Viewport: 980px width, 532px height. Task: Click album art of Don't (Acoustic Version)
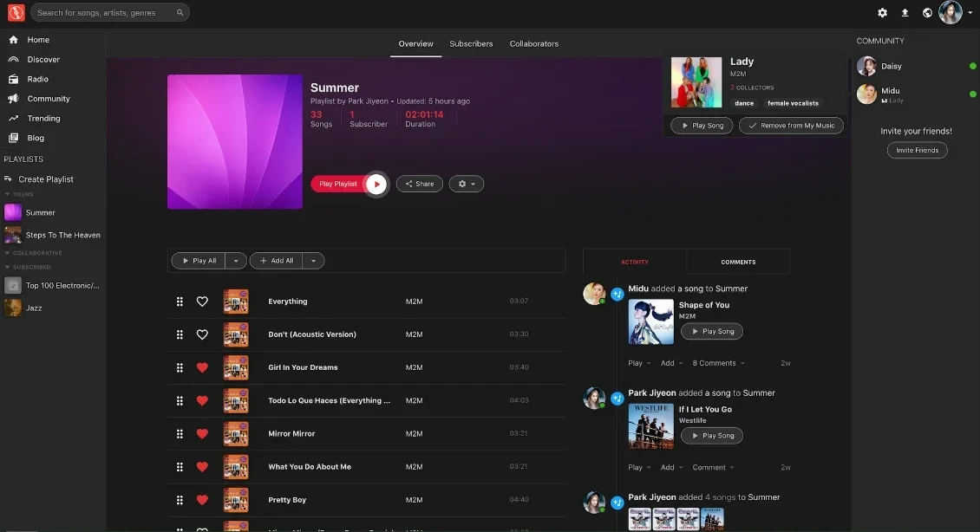(236, 334)
